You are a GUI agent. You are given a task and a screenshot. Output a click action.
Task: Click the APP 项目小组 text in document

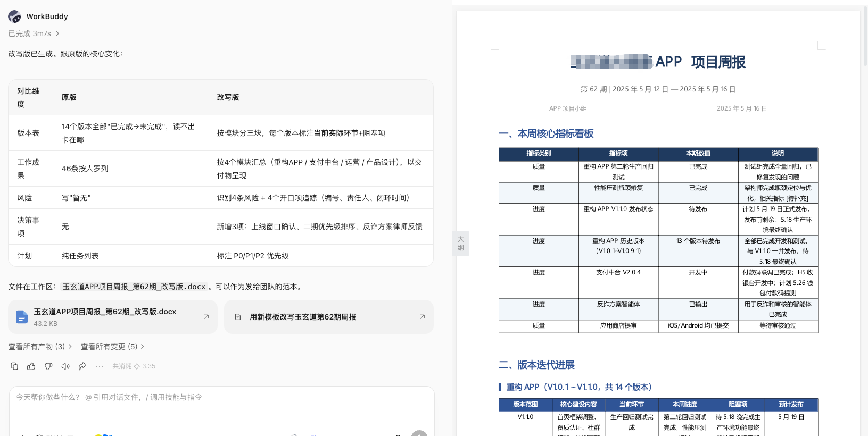[x=568, y=108]
